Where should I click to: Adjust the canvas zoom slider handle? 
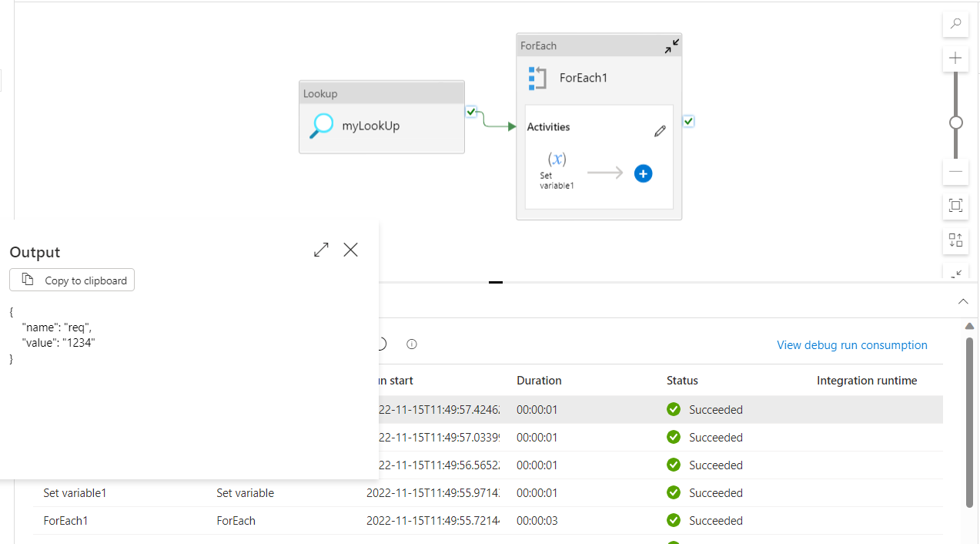(x=956, y=123)
